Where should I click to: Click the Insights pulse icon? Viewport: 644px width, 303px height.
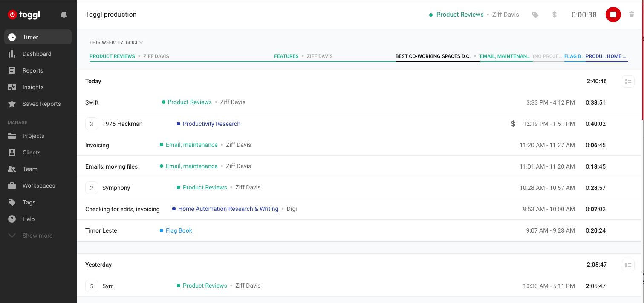coord(12,87)
